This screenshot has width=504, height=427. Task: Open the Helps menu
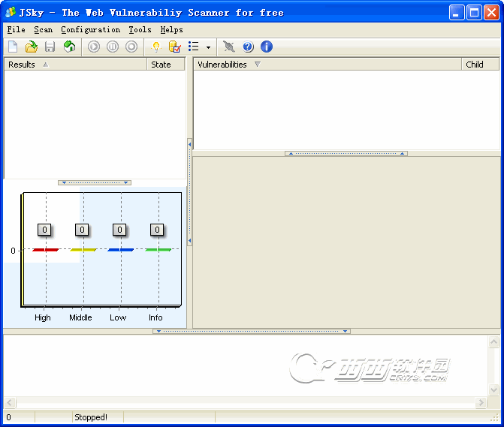coord(171,29)
